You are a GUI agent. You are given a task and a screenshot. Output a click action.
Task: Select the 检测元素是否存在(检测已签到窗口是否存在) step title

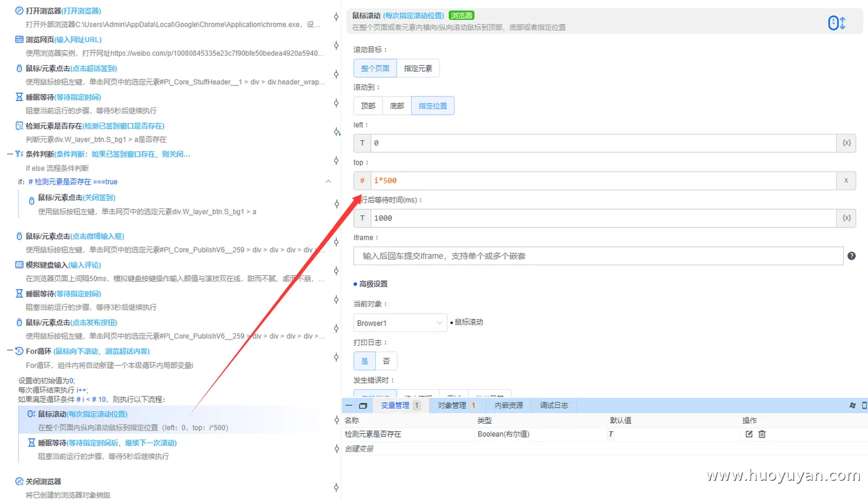(95, 126)
